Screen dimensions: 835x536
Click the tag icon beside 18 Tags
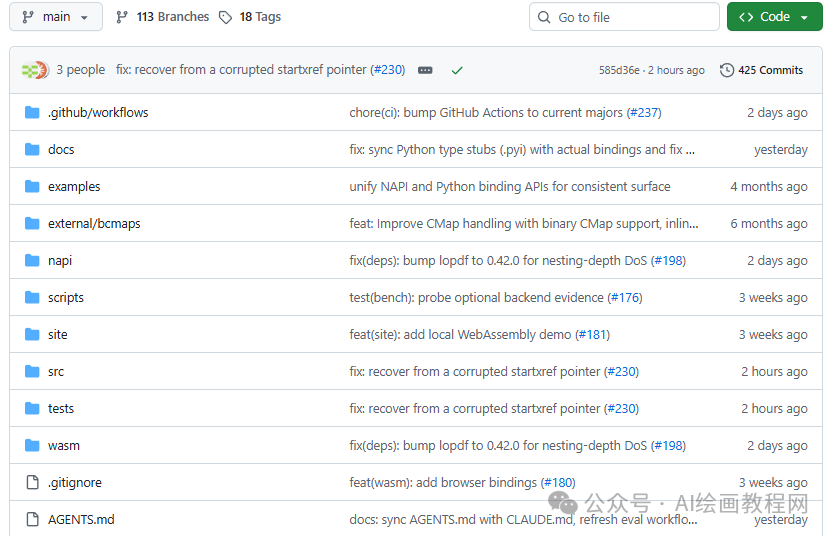tap(226, 18)
